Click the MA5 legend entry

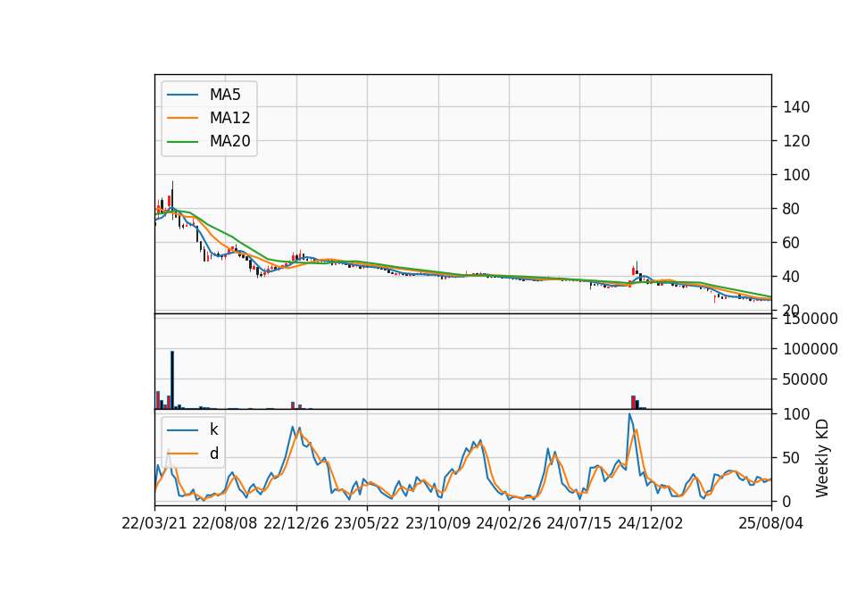point(204,95)
